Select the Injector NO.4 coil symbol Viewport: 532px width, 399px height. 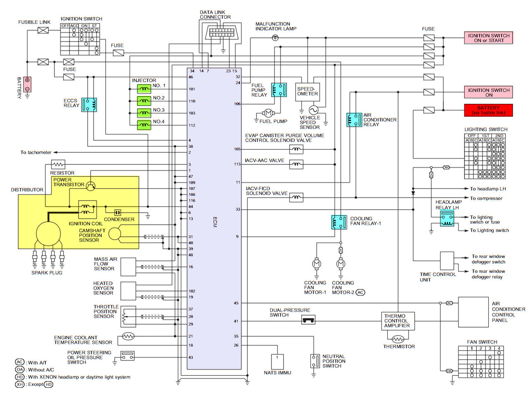144,125
